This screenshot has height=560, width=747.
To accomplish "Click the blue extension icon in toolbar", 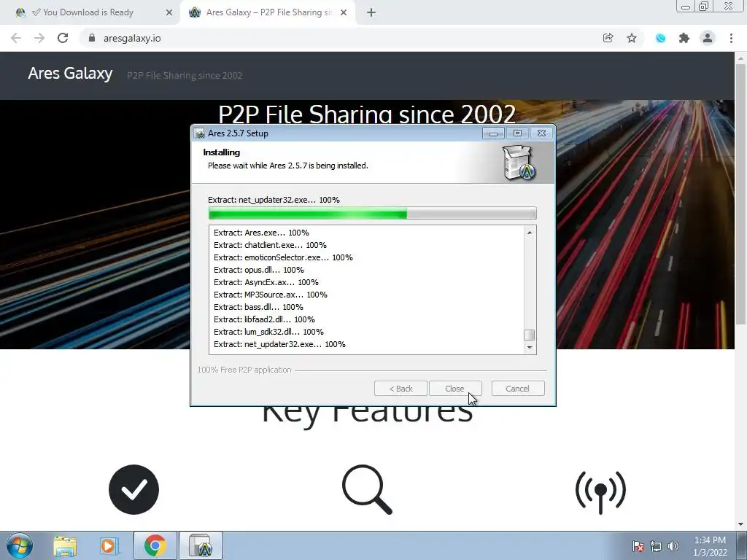I will point(660,38).
